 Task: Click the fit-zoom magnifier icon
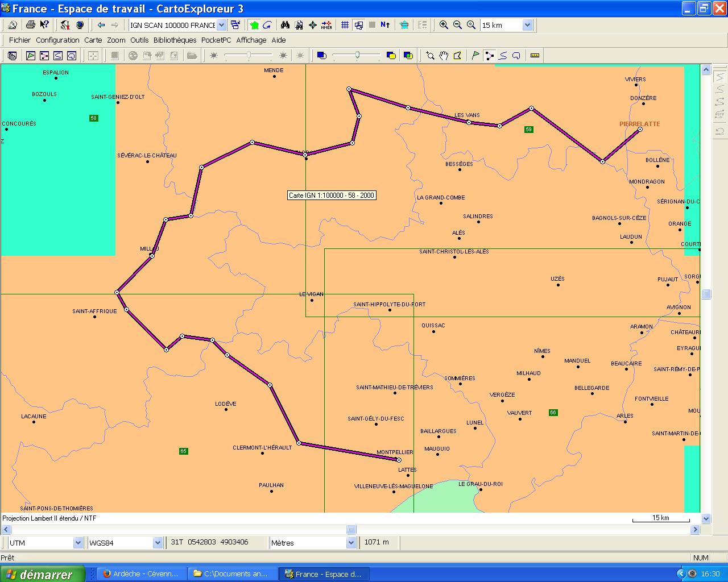coord(471,25)
